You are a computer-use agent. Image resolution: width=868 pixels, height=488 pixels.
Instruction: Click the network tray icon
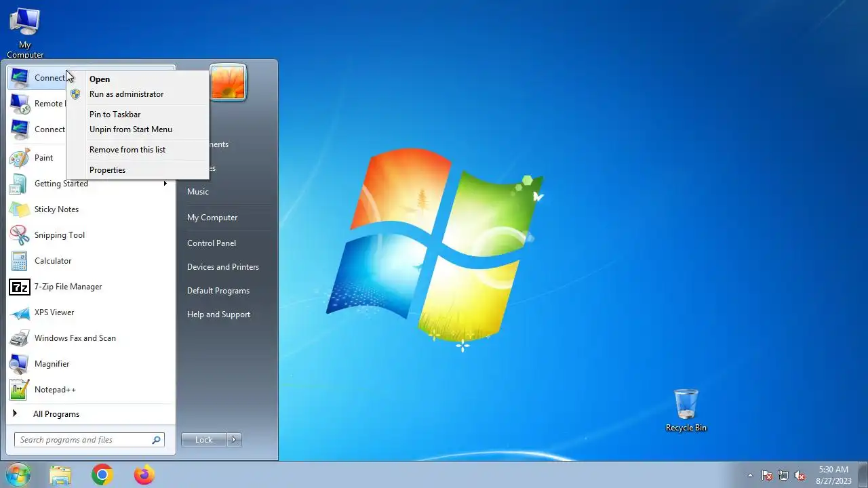pyautogui.click(x=783, y=475)
